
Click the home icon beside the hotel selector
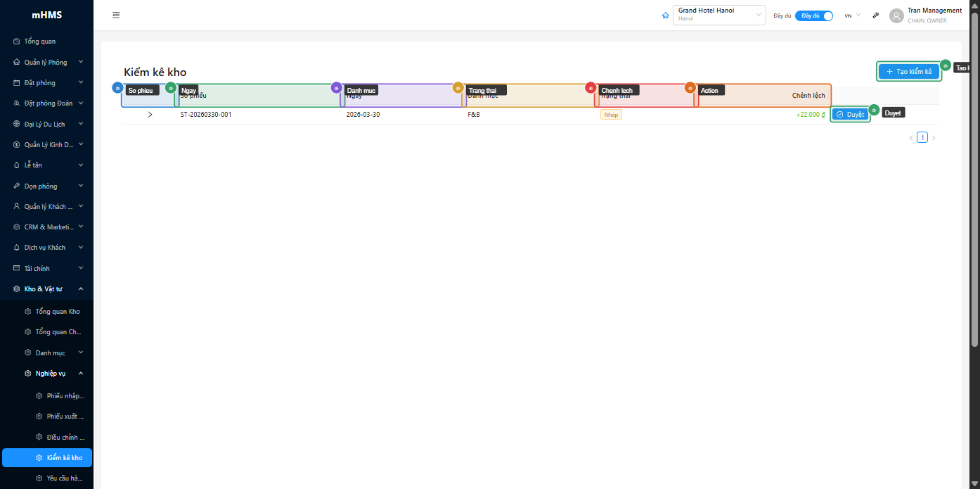coord(665,15)
